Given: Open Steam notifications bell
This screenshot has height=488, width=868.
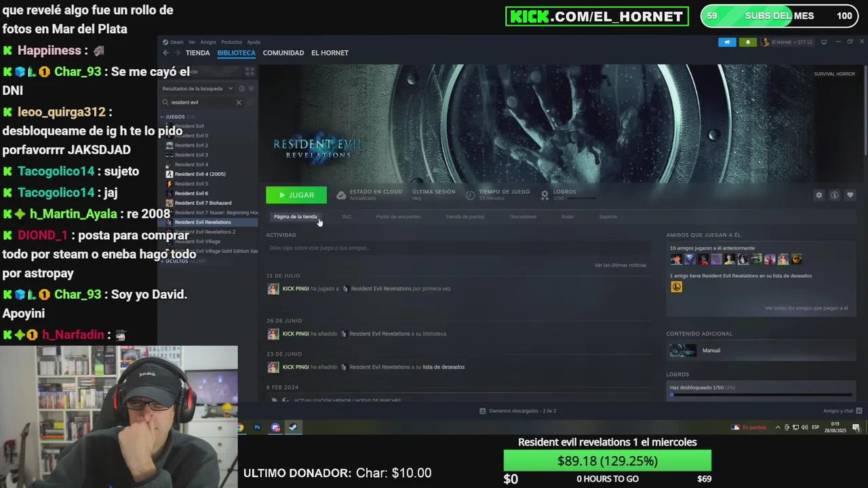Looking at the screenshot, I should 748,42.
